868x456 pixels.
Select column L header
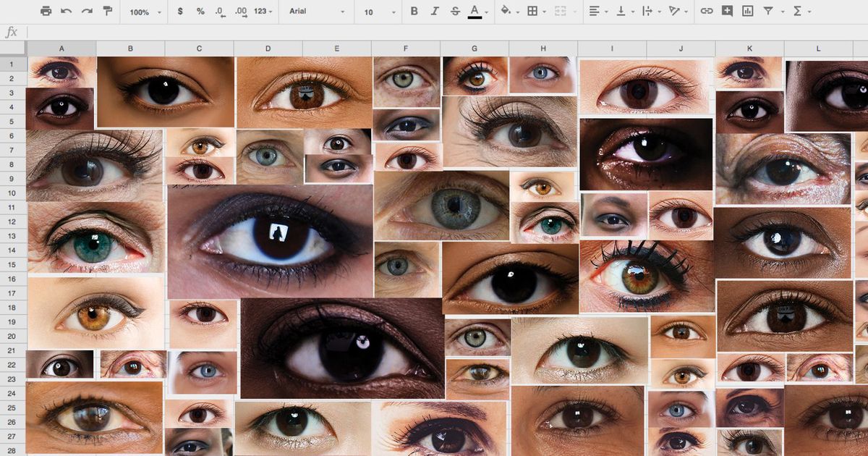pyautogui.click(x=818, y=48)
